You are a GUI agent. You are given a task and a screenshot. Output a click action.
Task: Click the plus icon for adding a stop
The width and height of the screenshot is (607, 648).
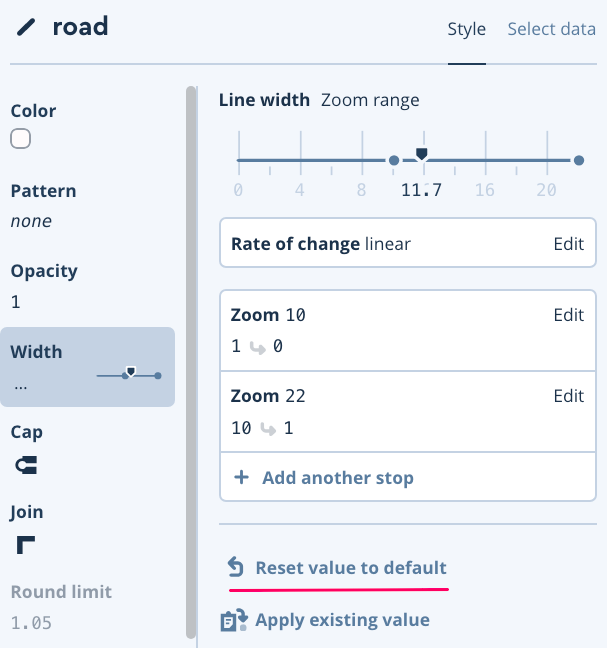coord(241,478)
